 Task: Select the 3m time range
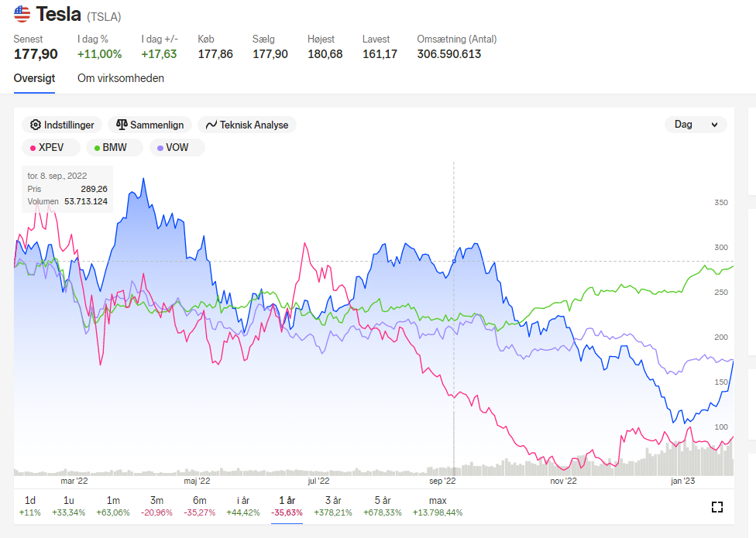156,506
